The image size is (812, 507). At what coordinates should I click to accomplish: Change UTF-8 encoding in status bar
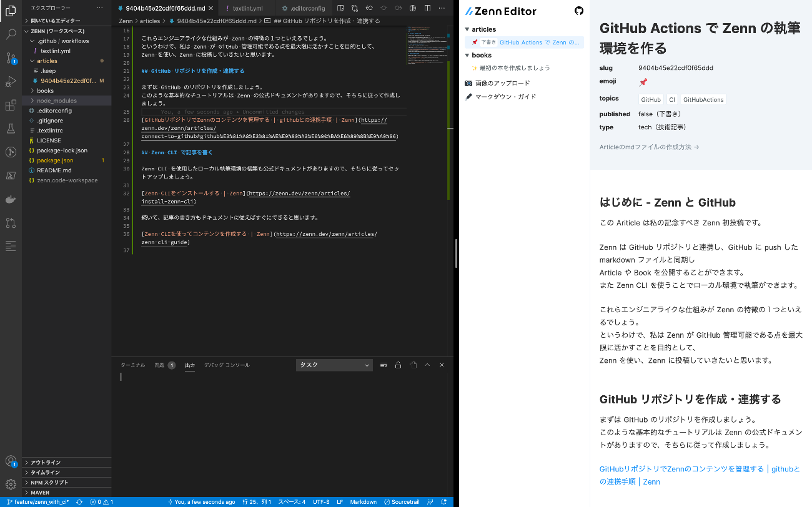[321, 502]
